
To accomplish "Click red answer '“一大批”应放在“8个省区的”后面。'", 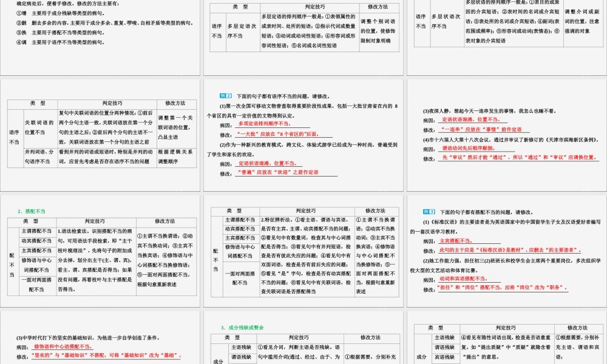I will pos(279,134).
